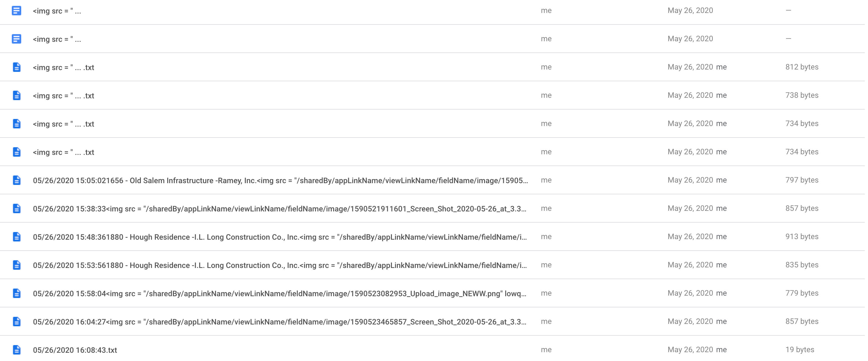Click the 857 bytes size in the 16:04:27 row
The height and width of the screenshot is (361, 868).
coord(802,322)
